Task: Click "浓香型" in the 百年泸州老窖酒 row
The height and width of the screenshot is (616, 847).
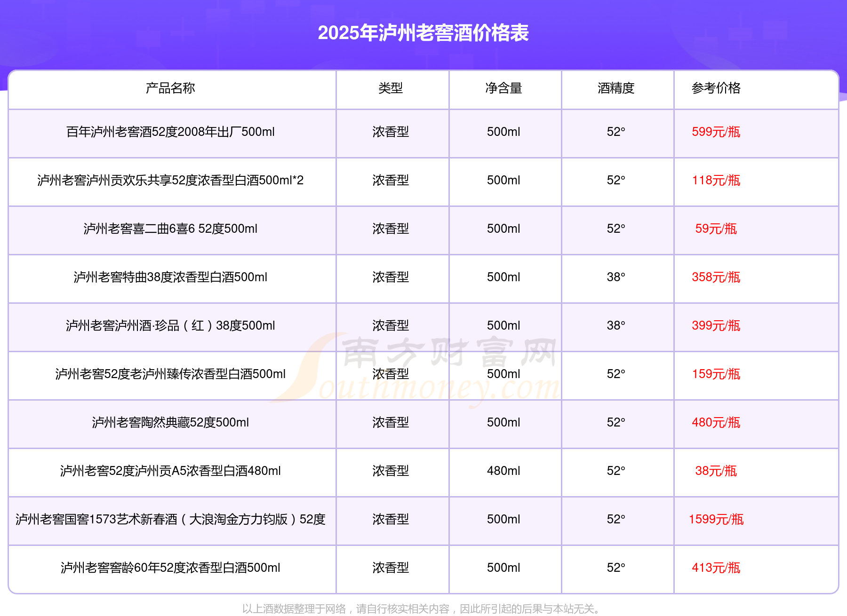Action: tap(391, 132)
